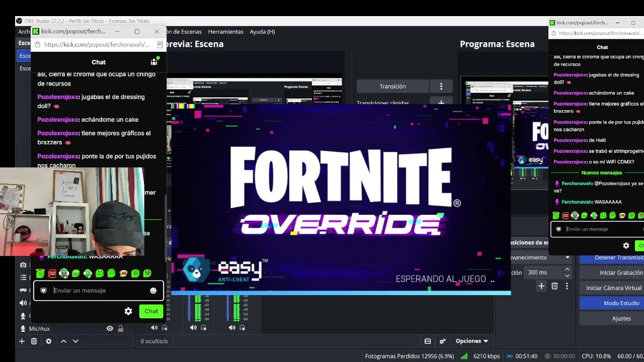This screenshot has width=644, height=362.
Task: Increase transition duration with up arrow
Action: [568, 269]
